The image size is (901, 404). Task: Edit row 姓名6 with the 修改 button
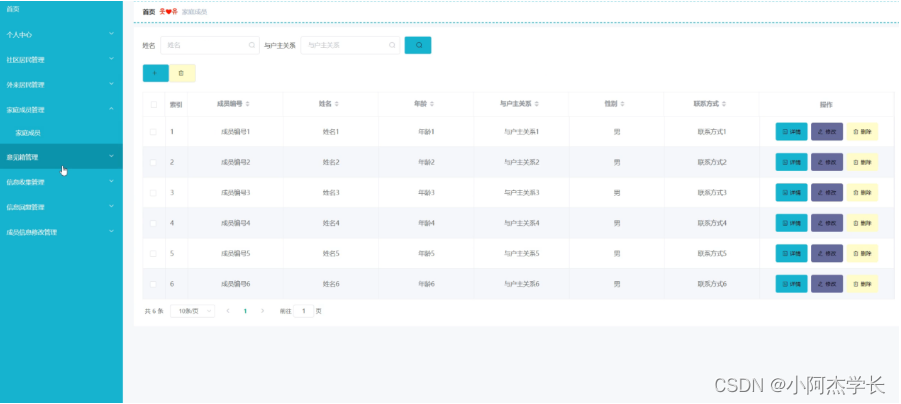(x=827, y=284)
